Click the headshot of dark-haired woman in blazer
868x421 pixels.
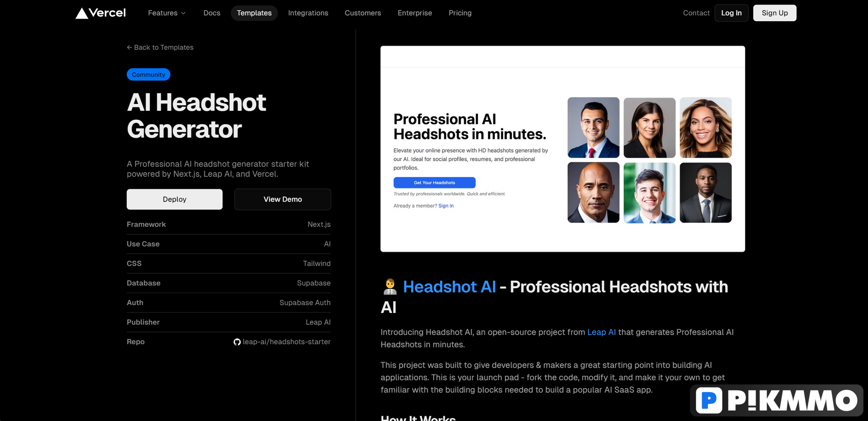coord(650,127)
